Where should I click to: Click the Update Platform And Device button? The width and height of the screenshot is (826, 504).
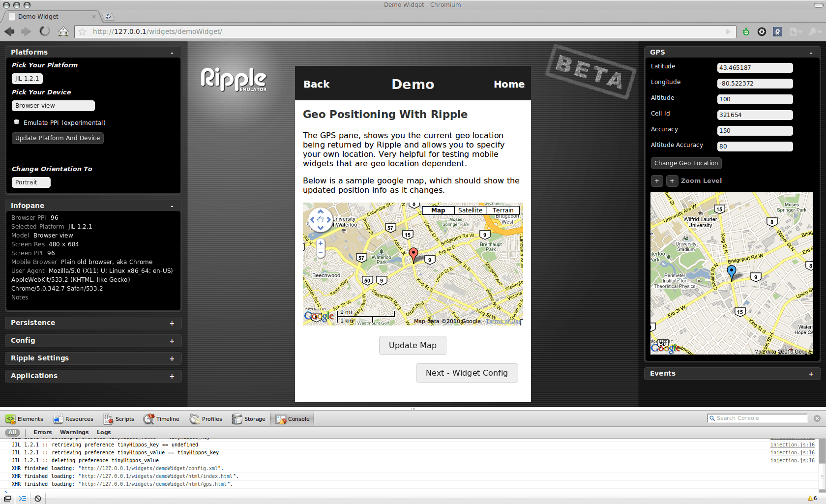(x=58, y=138)
